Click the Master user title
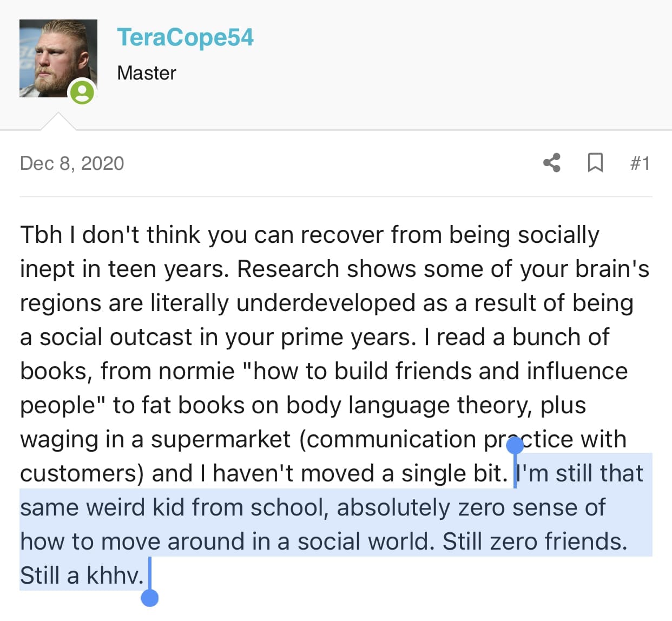The width and height of the screenshot is (672, 621). [147, 73]
